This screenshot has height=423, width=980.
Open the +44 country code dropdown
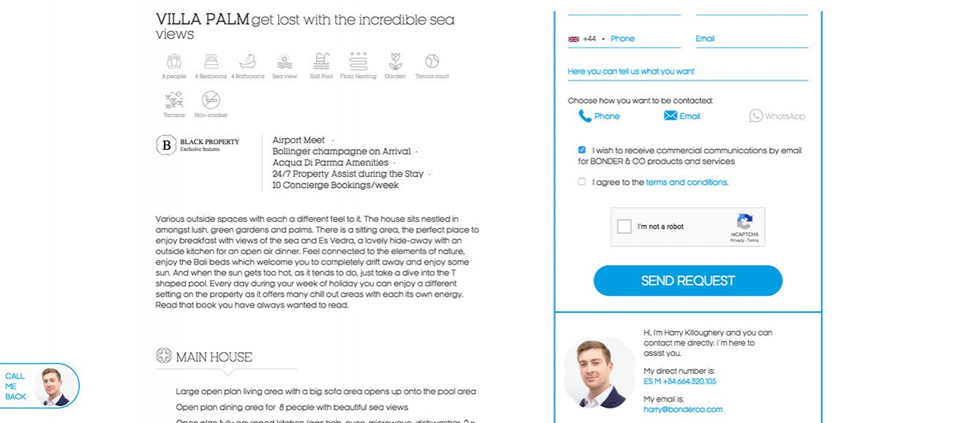click(x=588, y=39)
